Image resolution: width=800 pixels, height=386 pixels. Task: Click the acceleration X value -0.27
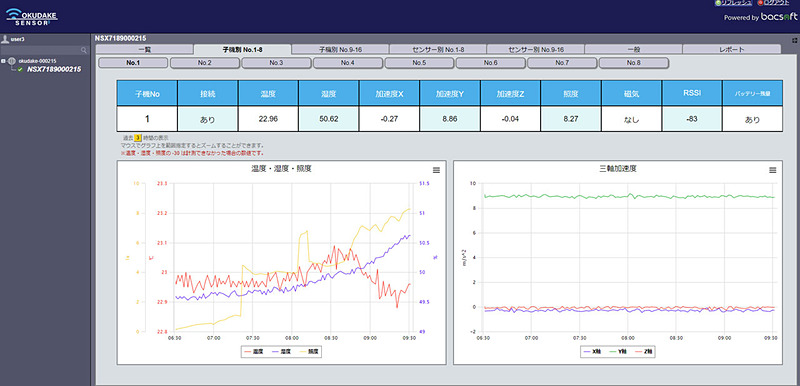pos(389,119)
